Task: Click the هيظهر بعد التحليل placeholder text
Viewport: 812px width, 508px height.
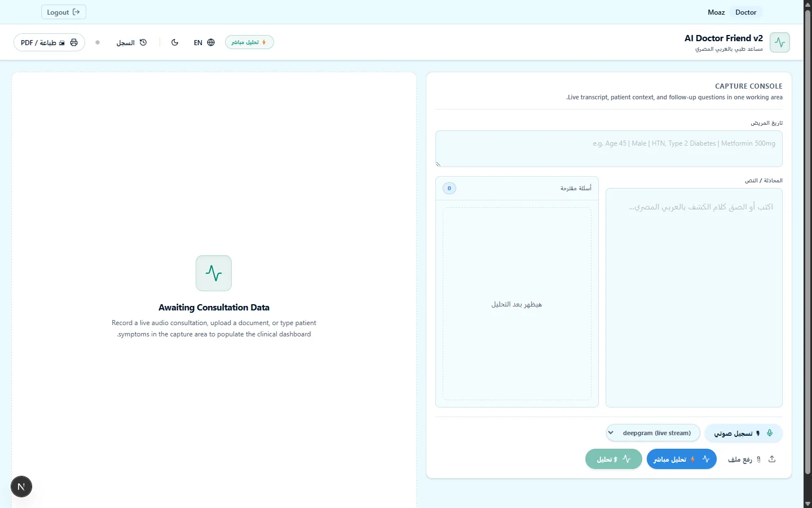Action: click(x=517, y=304)
